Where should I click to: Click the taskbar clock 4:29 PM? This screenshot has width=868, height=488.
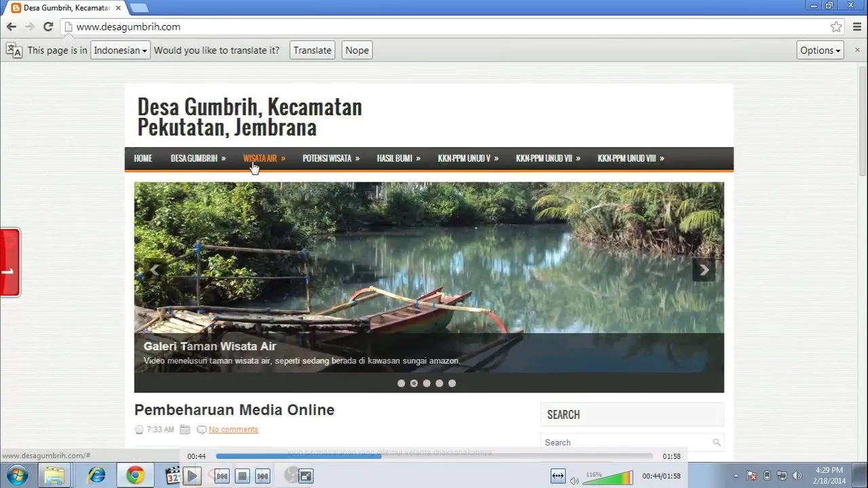[x=829, y=470]
